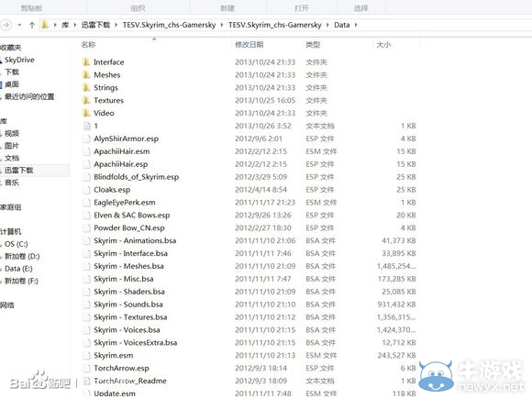
Task: Expand the chevron after Data in breadcrumb
Action: pos(356,25)
